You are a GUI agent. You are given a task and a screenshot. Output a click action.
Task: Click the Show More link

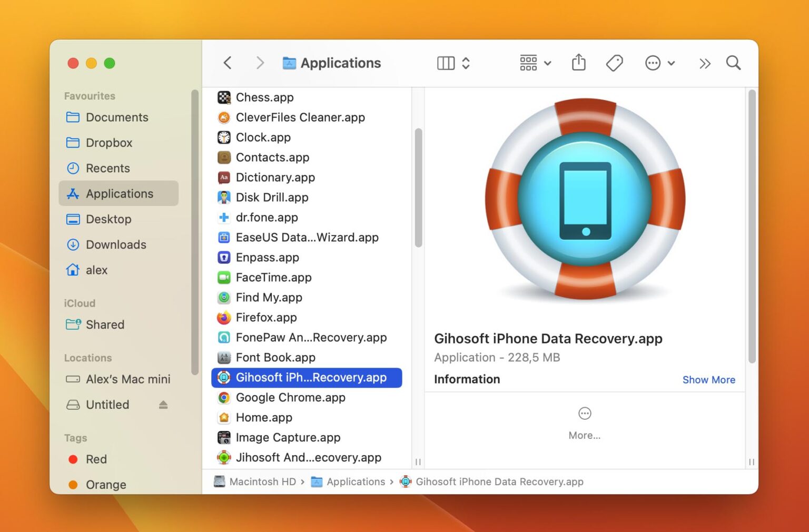708,380
